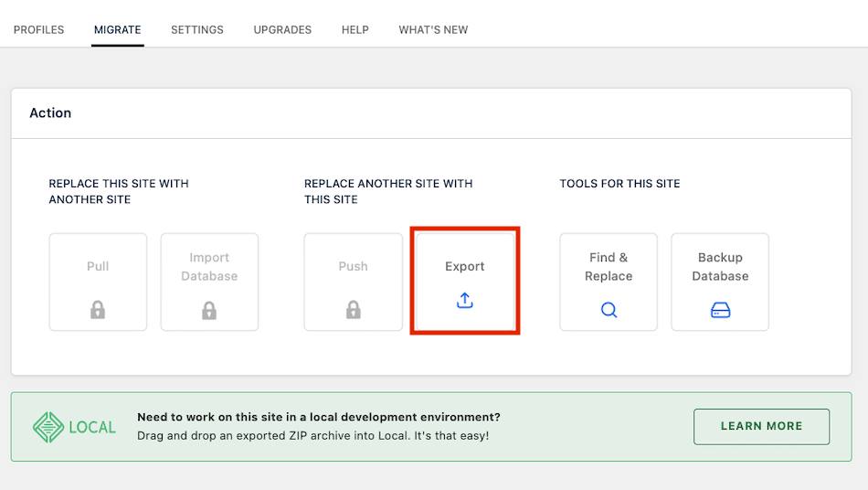Screen dimensions: 868x490
Task: Switch to the Settings tab
Action: 197,30
